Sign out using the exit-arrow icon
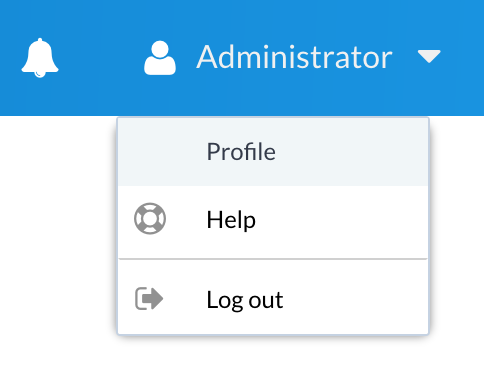484x366 pixels. (149, 298)
